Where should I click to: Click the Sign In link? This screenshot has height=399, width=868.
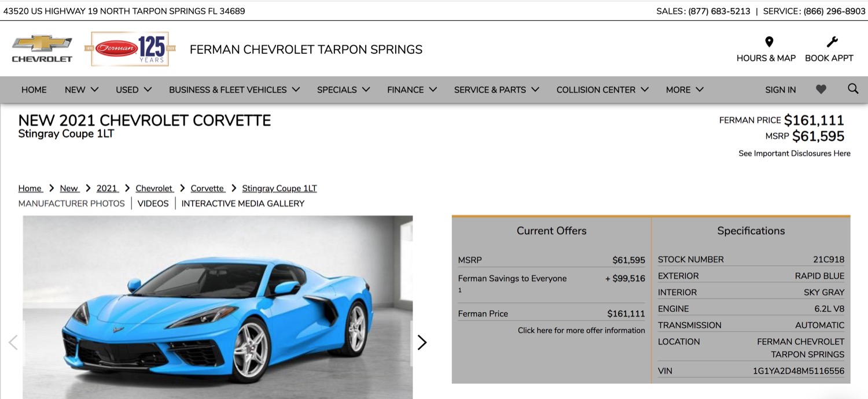coord(780,90)
